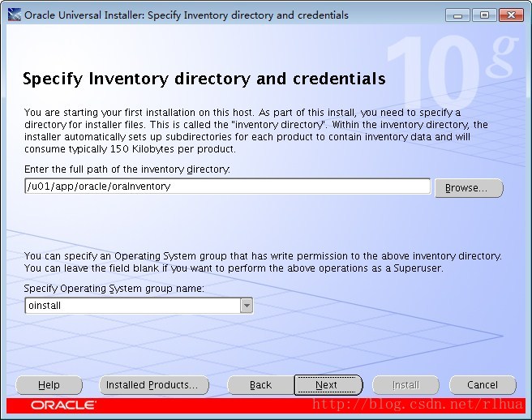Viewport: 532px width, 420px height.
Task: Go Back to the previous installer step
Action: pos(260,385)
